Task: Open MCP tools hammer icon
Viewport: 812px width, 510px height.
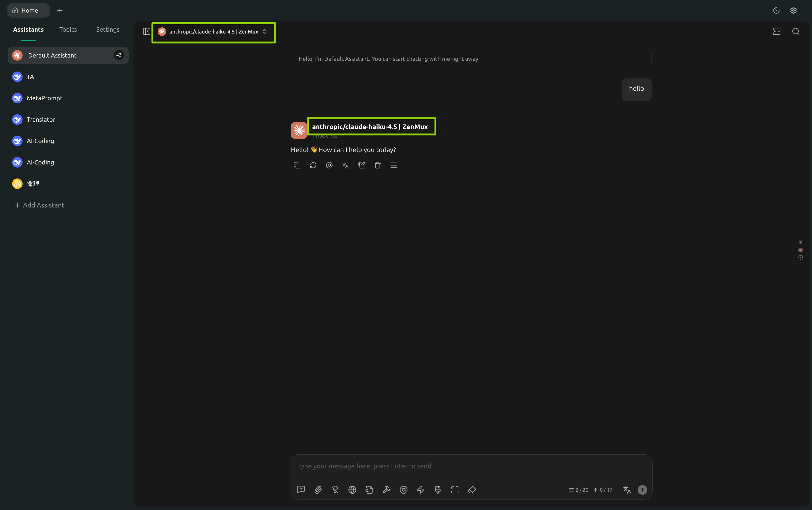Action: (387, 490)
